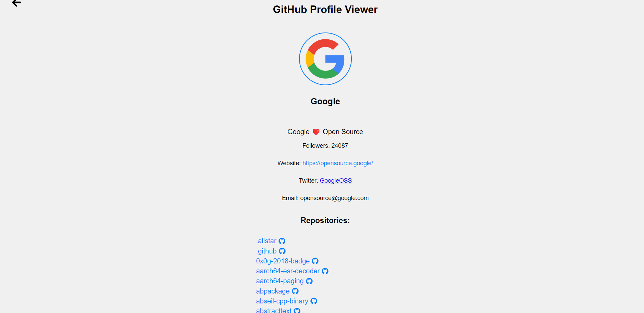Visit the 0x0g-2018-badge repository

(x=283, y=261)
